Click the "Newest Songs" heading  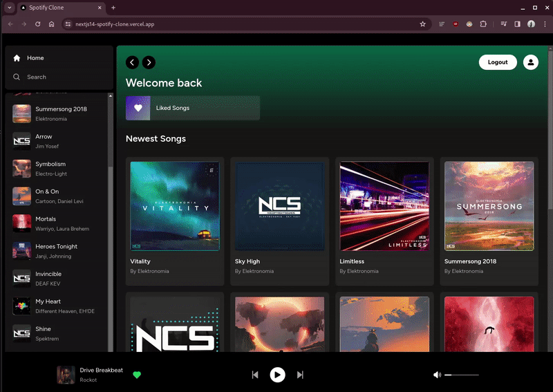tap(156, 139)
